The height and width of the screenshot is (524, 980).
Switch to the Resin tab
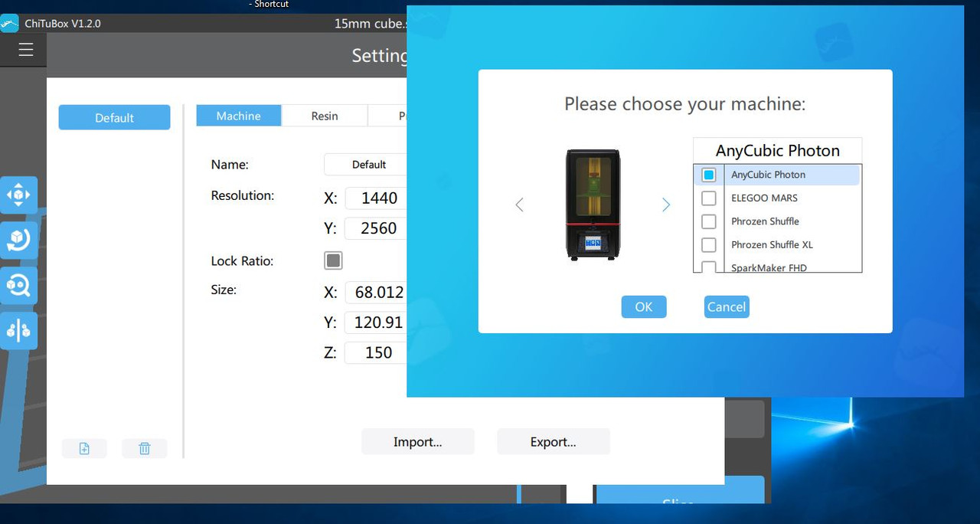[324, 116]
